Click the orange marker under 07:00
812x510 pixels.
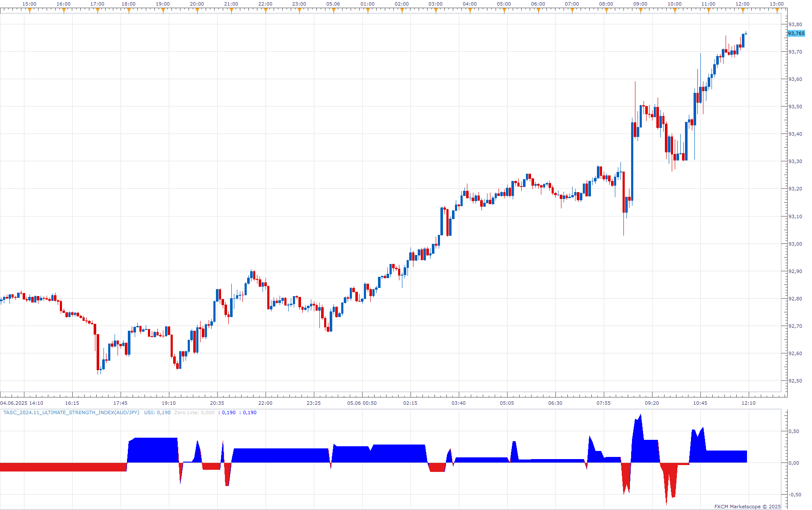click(572, 11)
